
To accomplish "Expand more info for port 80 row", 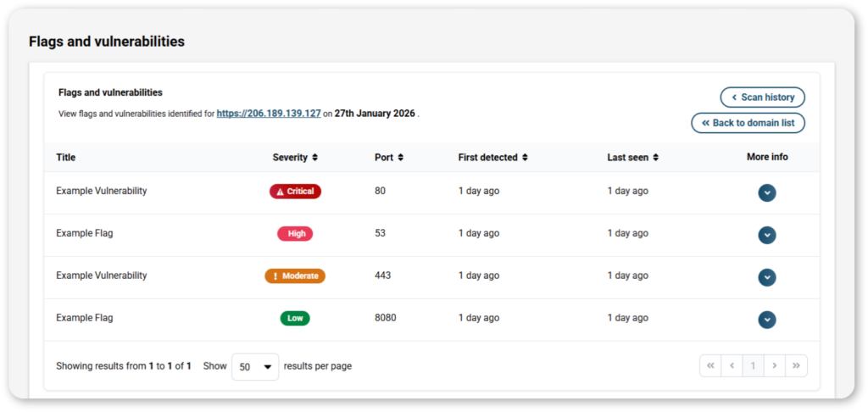I will coord(767,192).
